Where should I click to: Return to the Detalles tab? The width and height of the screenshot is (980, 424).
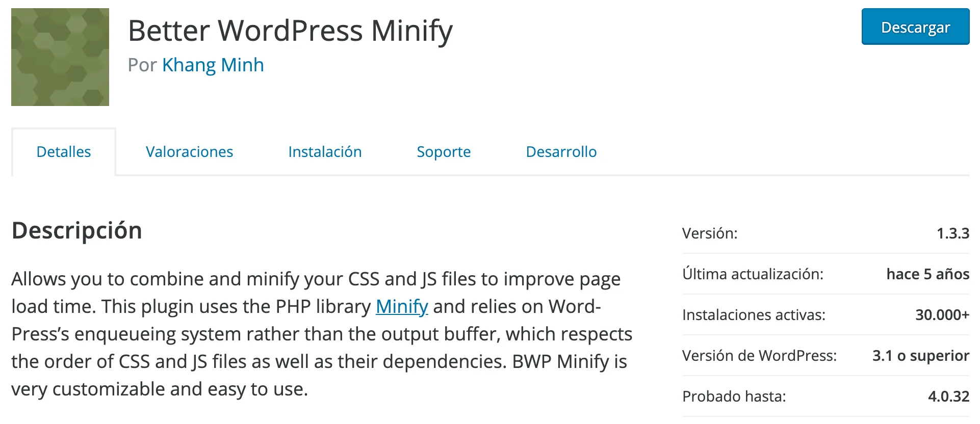(63, 151)
